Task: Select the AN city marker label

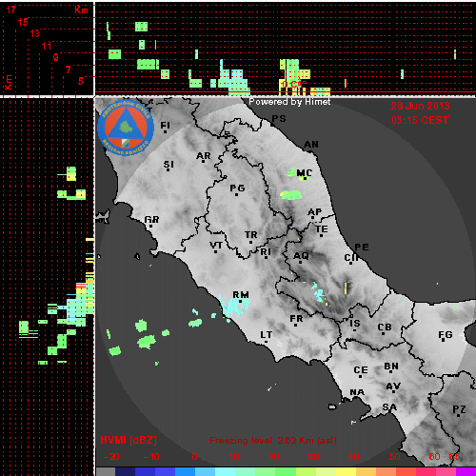Action: (x=311, y=145)
